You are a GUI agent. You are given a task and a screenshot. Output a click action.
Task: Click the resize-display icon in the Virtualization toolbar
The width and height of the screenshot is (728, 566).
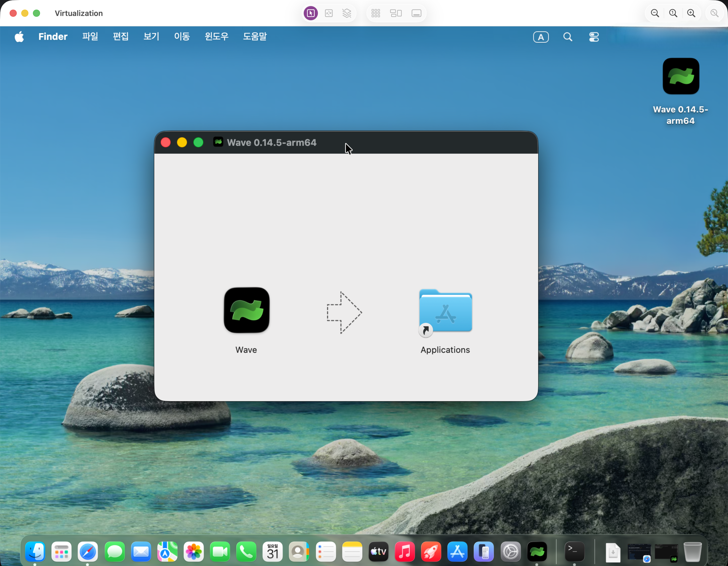329,13
